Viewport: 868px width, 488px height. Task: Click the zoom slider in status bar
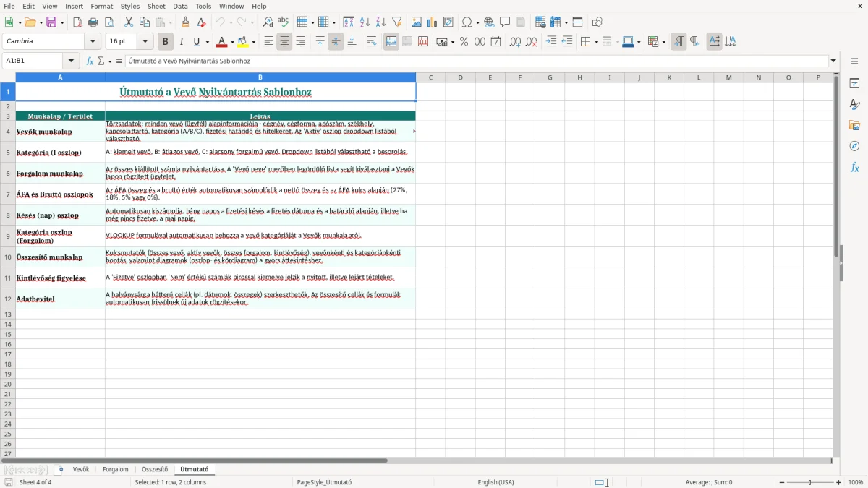pyautogui.click(x=809, y=482)
